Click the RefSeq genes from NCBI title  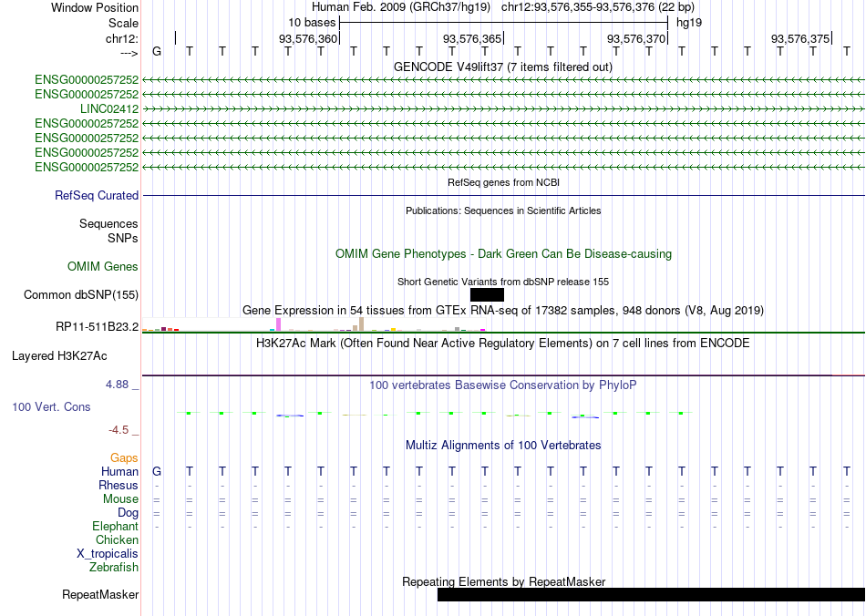[504, 182]
